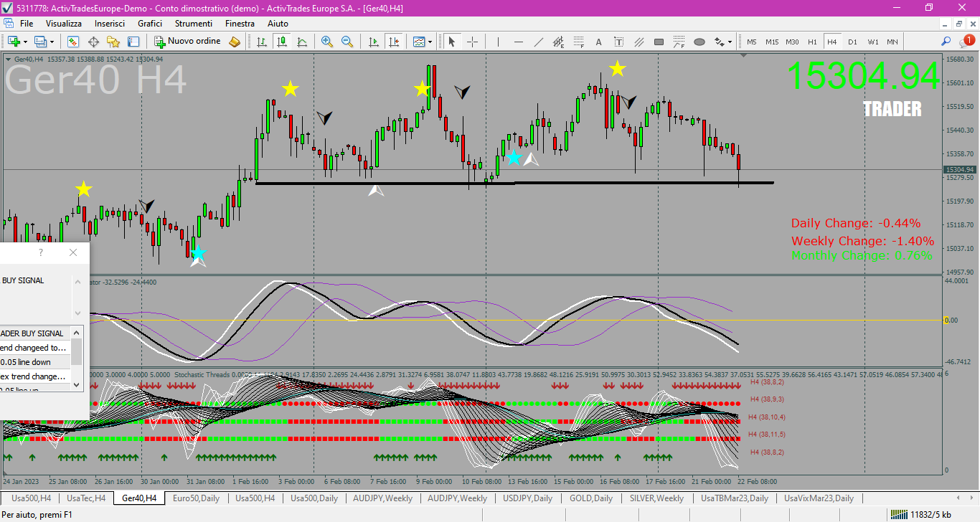This screenshot has width=980, height=522.
Task: Expand the profiles dropdown arrow
Action: (x=52, y=42)
